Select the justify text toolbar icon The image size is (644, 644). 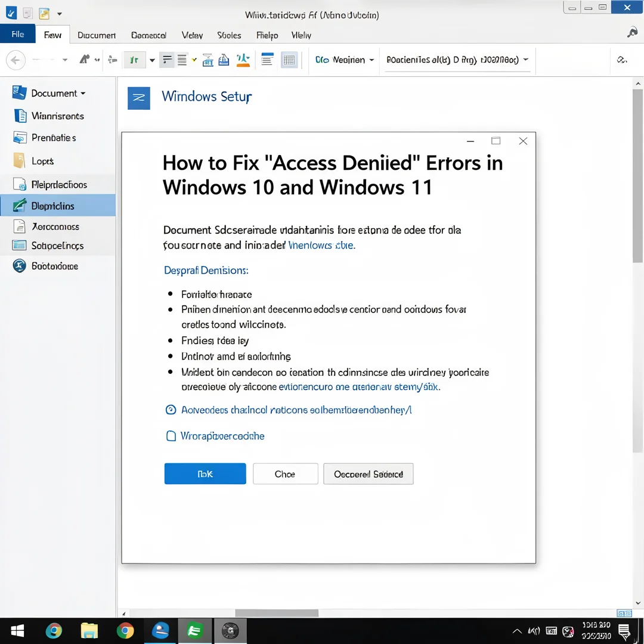point(182,60)
